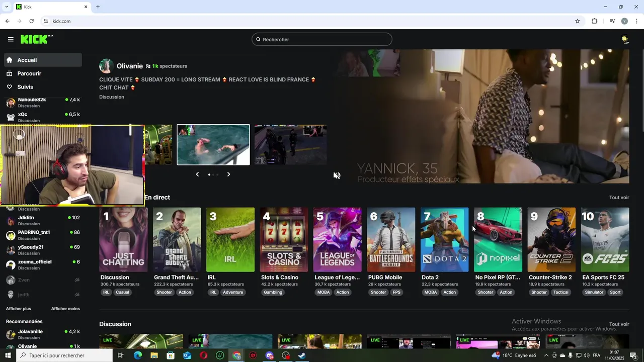Show hidden system tray icons
This screenshot has height=362, width=644.
pyautogui.click(x=546, y=355)
